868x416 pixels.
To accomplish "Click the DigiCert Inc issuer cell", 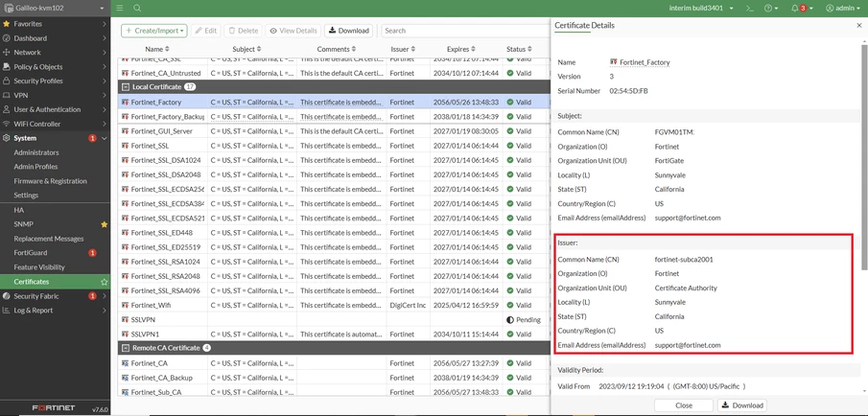I will 408,305.
